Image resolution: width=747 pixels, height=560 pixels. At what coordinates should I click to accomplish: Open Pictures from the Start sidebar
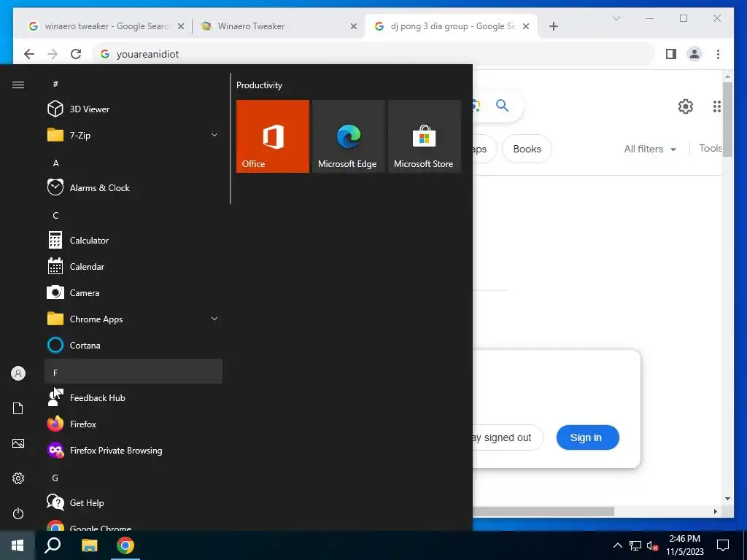[x=18, y=443]
